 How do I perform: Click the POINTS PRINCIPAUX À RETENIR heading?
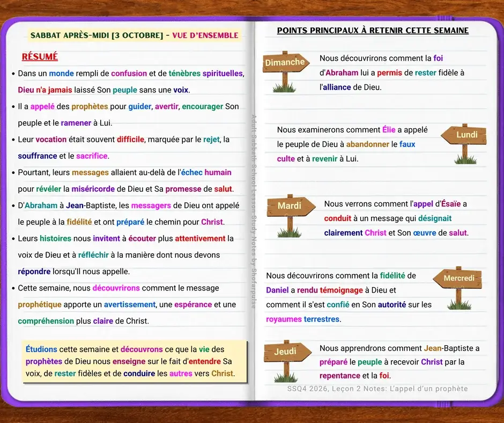pos(373,31)
